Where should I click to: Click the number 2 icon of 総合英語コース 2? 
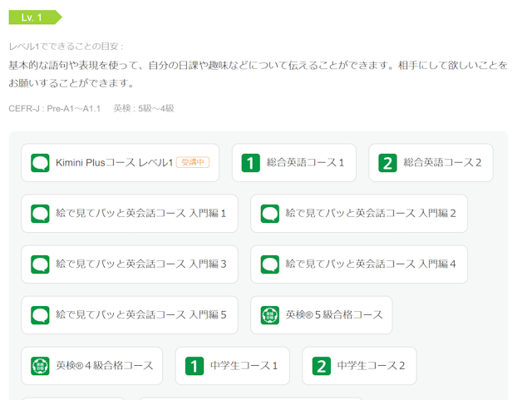click(x=387, y=163)
